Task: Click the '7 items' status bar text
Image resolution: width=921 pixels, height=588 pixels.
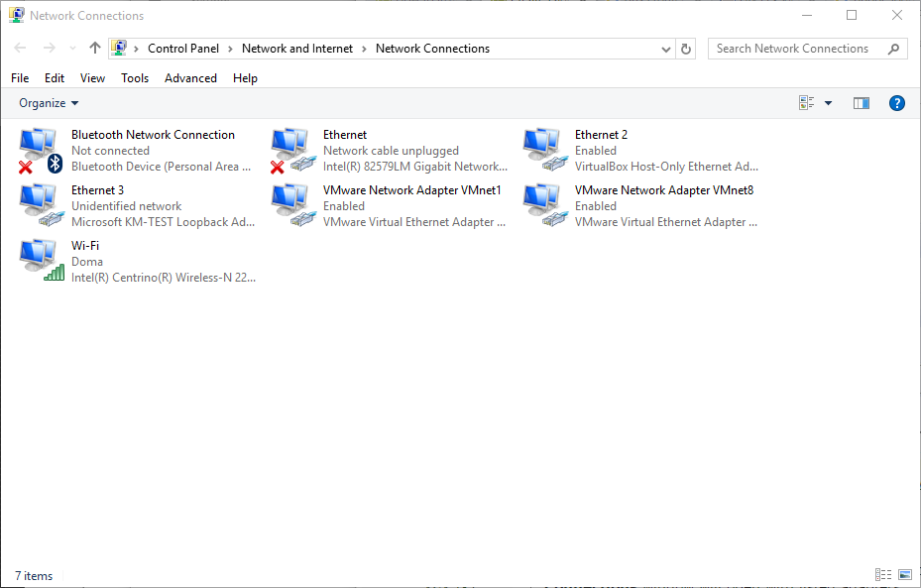Action: [34, 576]
